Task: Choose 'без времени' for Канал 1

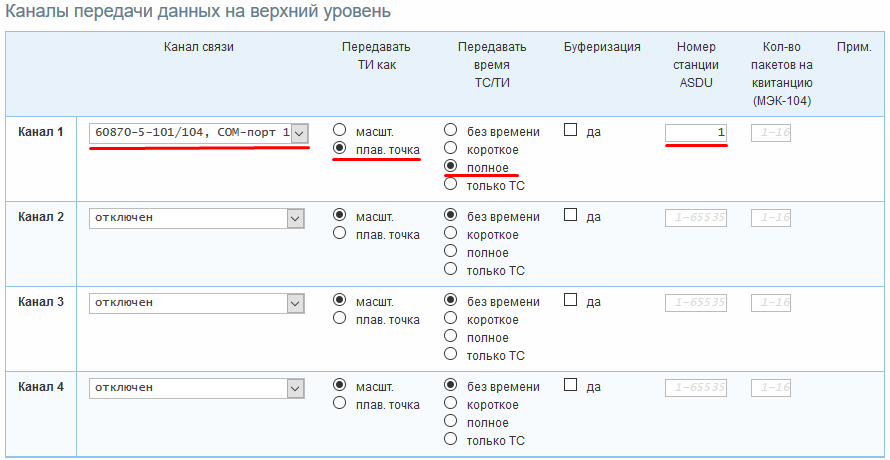Action: point(451,130)
